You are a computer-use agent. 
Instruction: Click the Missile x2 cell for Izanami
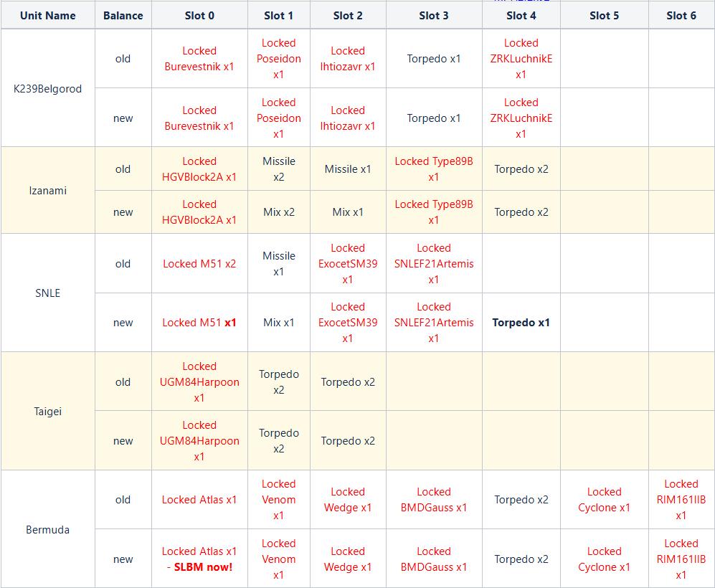[x=278, y=169]
